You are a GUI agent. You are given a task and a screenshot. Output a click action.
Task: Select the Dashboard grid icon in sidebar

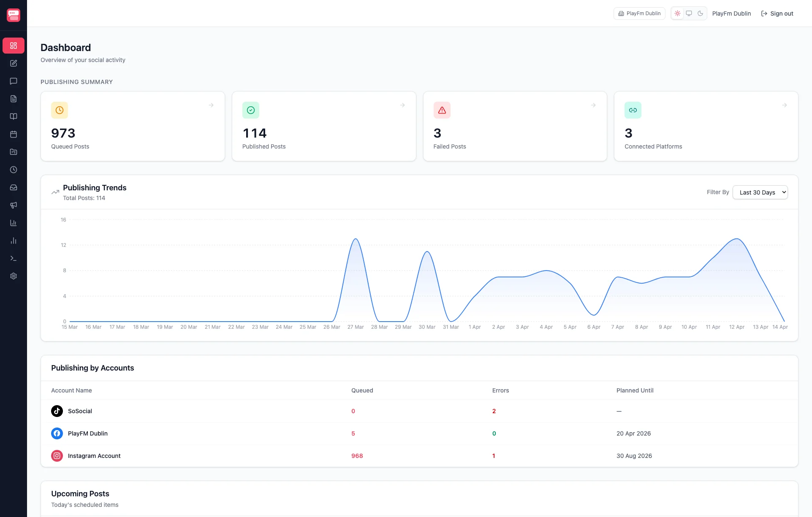(14, 46)
